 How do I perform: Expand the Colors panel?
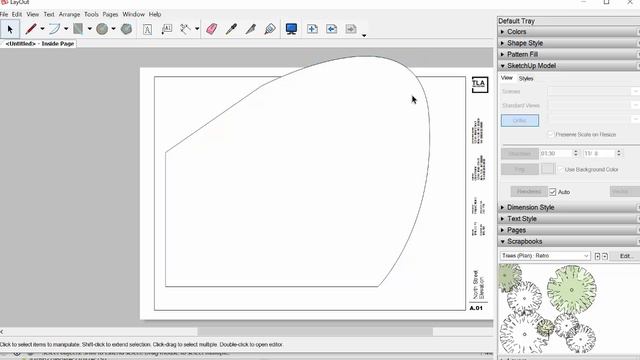[x=569, y=32]
